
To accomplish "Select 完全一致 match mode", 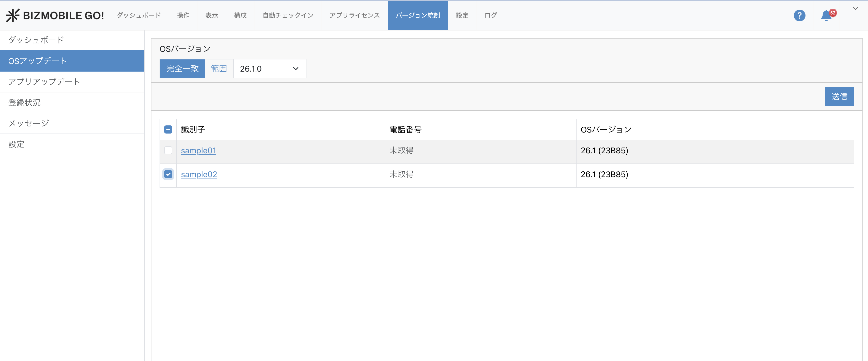I will coord(182,69).
